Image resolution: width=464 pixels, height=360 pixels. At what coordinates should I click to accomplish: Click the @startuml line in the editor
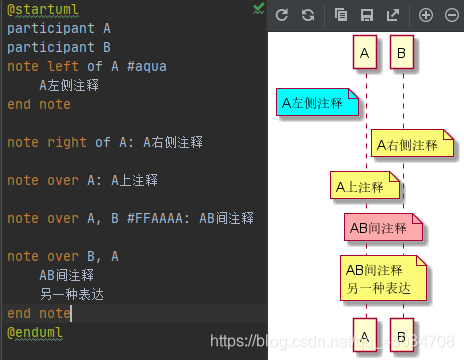coord(43,9)
